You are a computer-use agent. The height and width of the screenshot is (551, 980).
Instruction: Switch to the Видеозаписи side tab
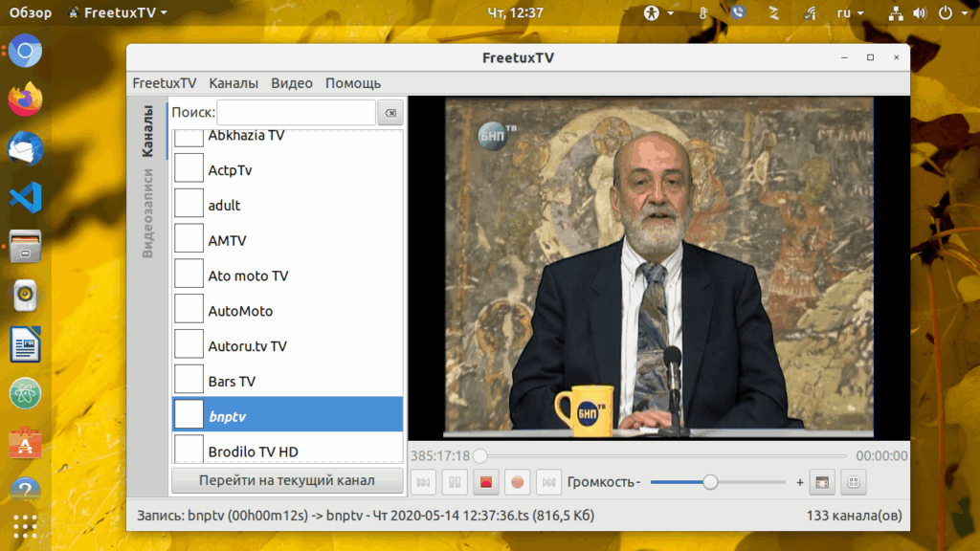(148, 213)
